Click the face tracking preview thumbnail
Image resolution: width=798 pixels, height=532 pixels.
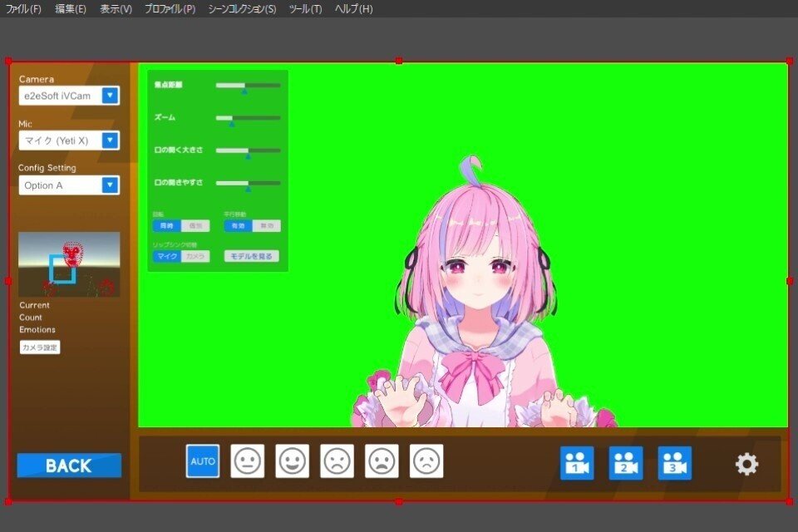69,264
